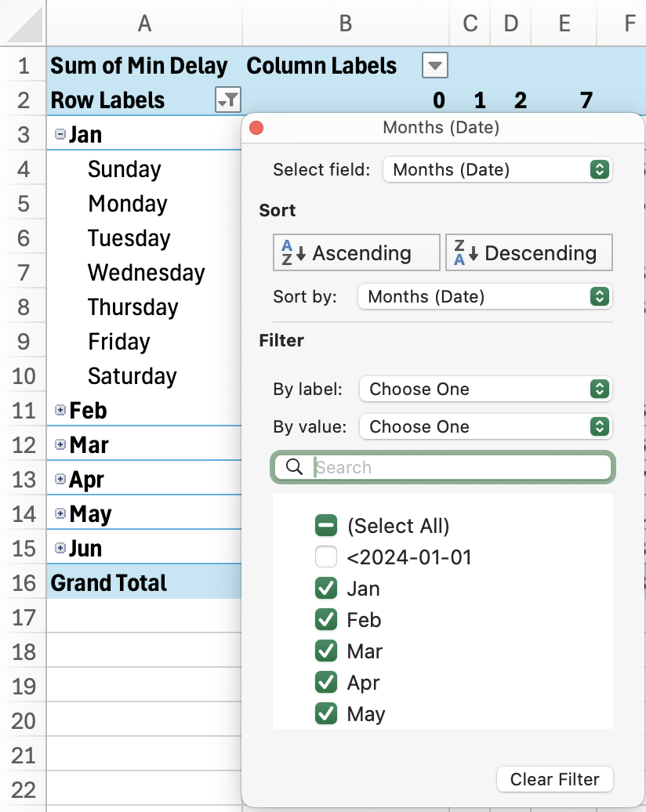Click the (Select All) checkbox
The width and height of the screenshot is (646, 812).
(325, 525)
